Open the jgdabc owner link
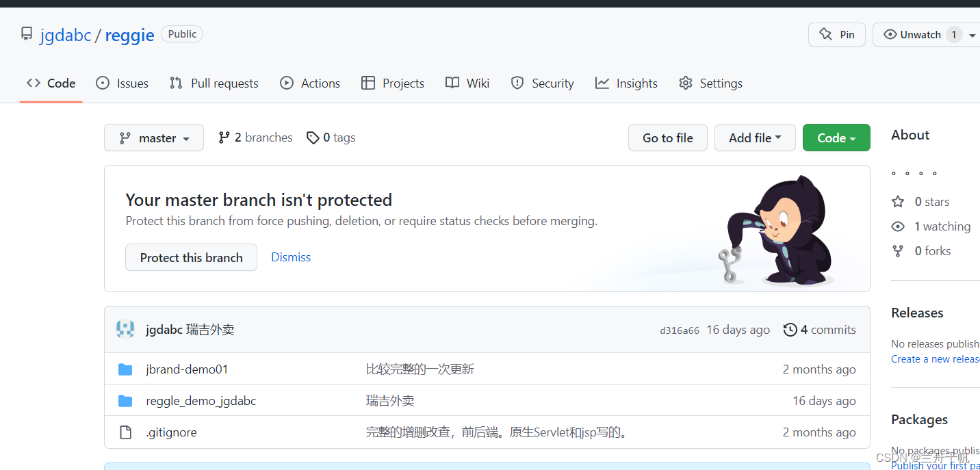The height and width of the screenshot is (470, 980). [x=66, y=35]
